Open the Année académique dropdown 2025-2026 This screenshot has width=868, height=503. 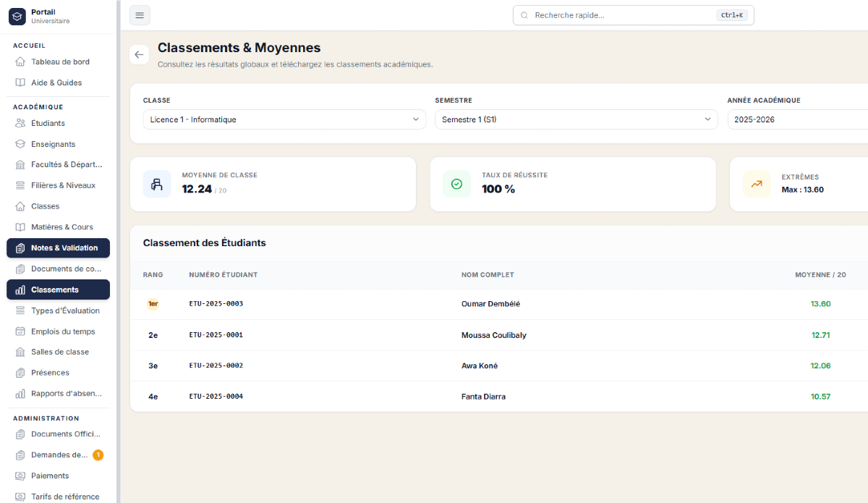[x=798, y=119]
